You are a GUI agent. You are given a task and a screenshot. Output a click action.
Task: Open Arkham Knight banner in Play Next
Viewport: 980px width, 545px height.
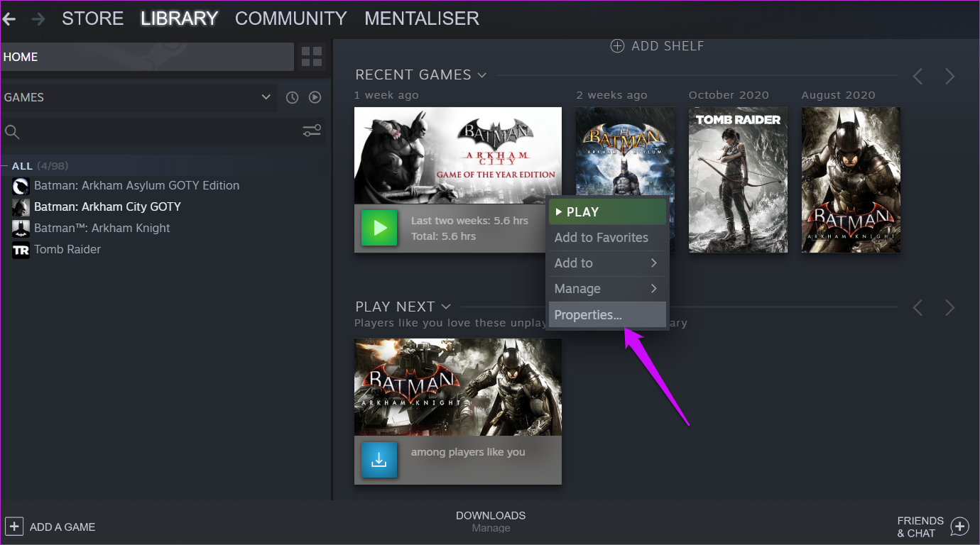tap(458, 387)
